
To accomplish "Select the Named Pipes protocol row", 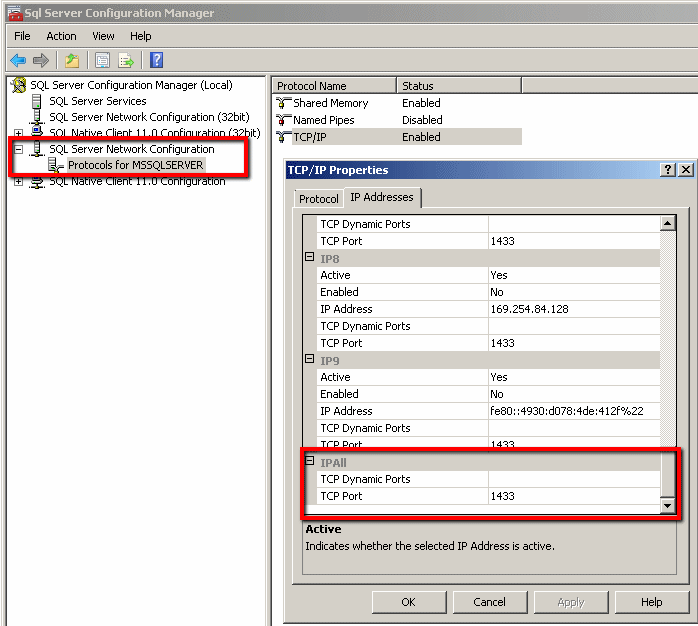I will click(324, 120).
